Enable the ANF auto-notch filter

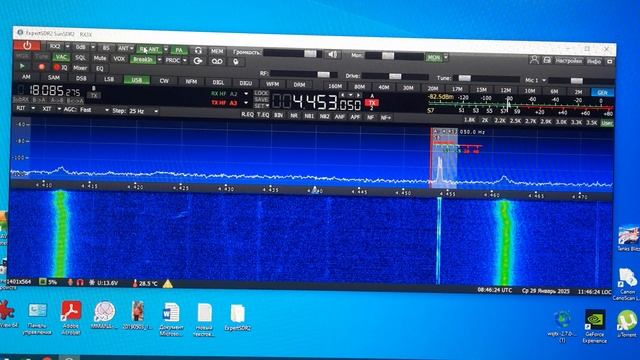[x=340, y=117]
